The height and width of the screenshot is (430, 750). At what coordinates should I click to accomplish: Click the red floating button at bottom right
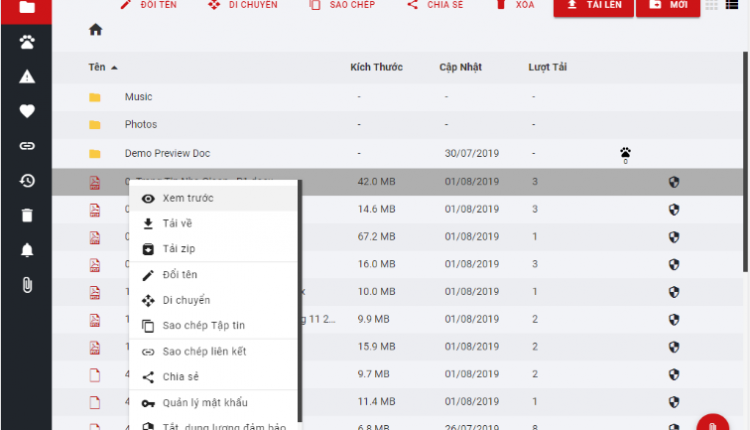click(712, 422)
